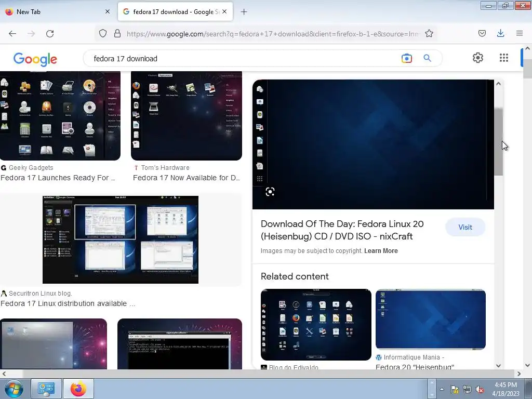Image resolution: width=532 pixels, height=399 pixels.
Task: Close the New Tab tab
Action: point(108,11)
